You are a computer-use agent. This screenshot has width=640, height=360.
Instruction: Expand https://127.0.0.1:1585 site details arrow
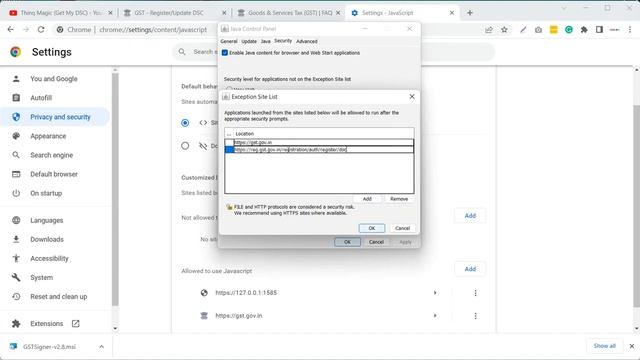[435, 293]
